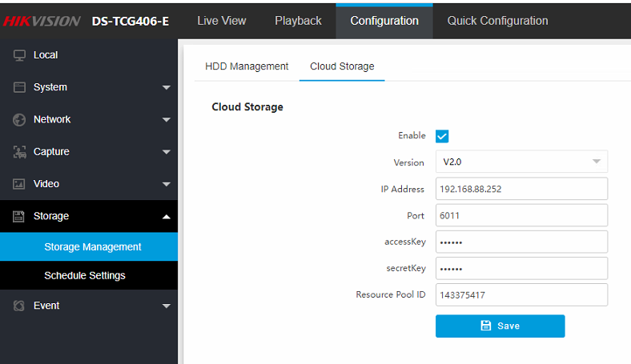Click the Network globe icon
The image size is (631, 364).
(x=20, y=119)
